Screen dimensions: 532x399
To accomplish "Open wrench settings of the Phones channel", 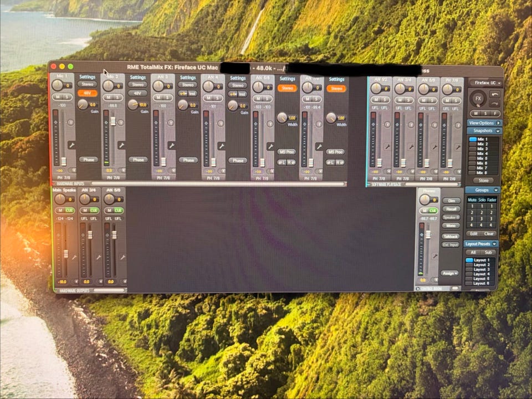I will pyautogui.click(x=434, y=256).
